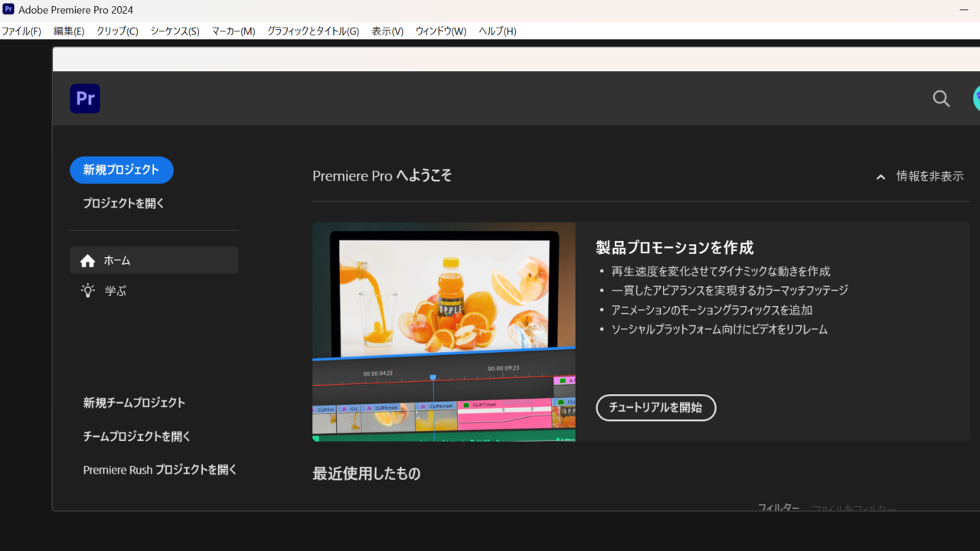Click bullet ソーシャルプラットフォーム向けにビデオをリフレーム
Screen dimensions: 980x551
720,330
